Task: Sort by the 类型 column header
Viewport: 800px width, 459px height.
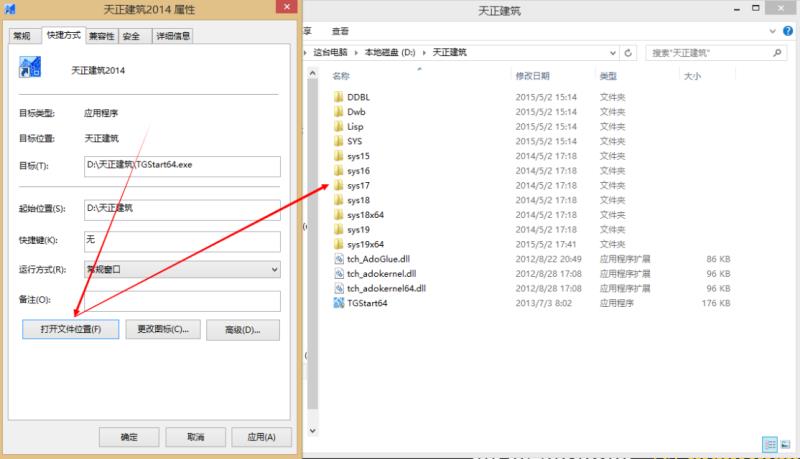Action: [x=608, y=76]
